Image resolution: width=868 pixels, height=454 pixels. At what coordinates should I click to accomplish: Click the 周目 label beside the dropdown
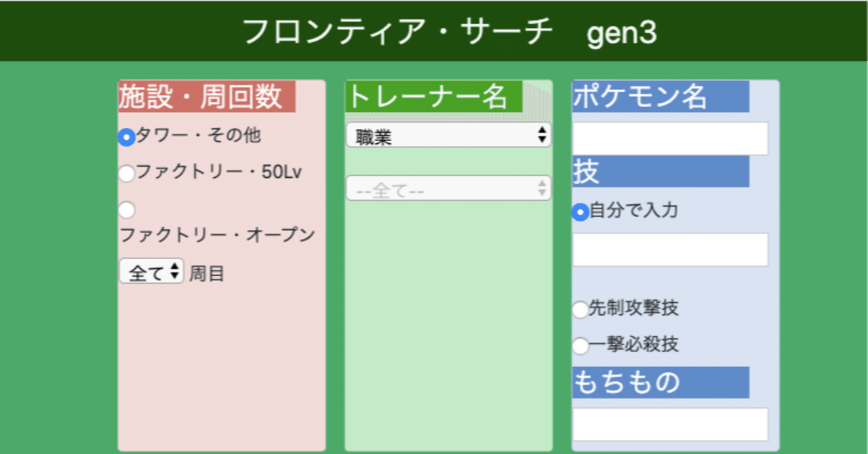pos(207,274)
